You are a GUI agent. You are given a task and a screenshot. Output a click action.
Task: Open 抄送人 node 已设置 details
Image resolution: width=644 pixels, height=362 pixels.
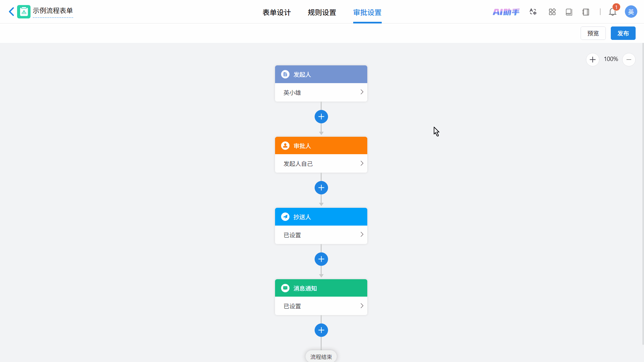click(321, 235)
